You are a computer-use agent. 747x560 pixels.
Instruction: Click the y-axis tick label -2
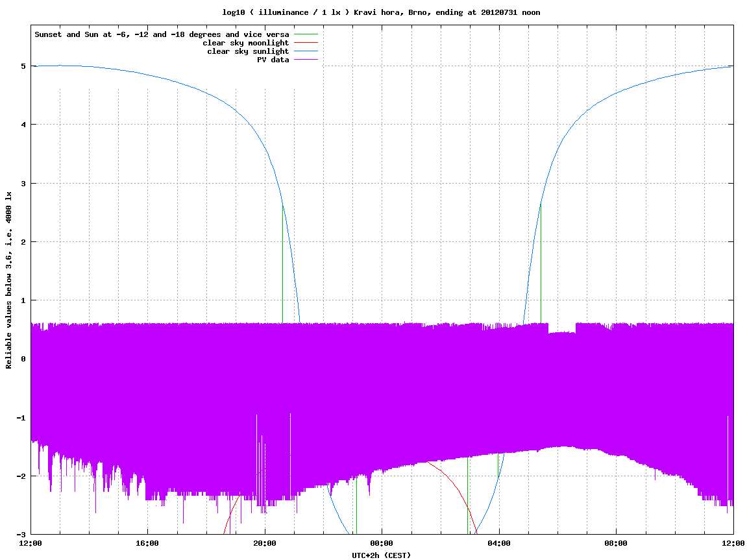tap(21, 476)
